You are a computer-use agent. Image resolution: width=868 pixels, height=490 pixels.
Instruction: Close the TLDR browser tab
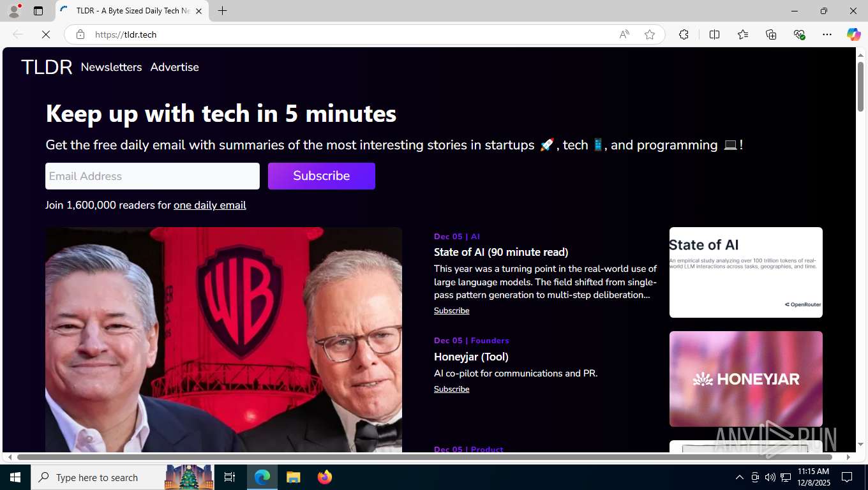[198, 11]
